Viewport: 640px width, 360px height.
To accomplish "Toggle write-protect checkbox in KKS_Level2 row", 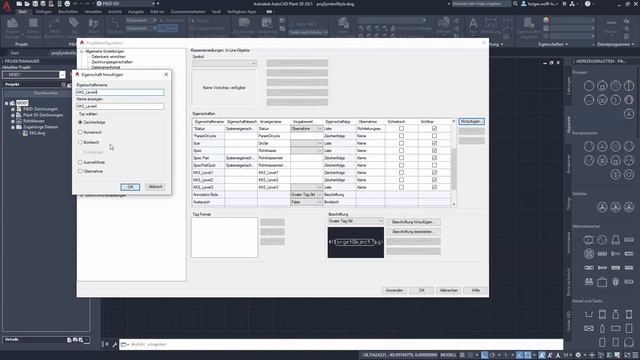I will pos(401,180).
